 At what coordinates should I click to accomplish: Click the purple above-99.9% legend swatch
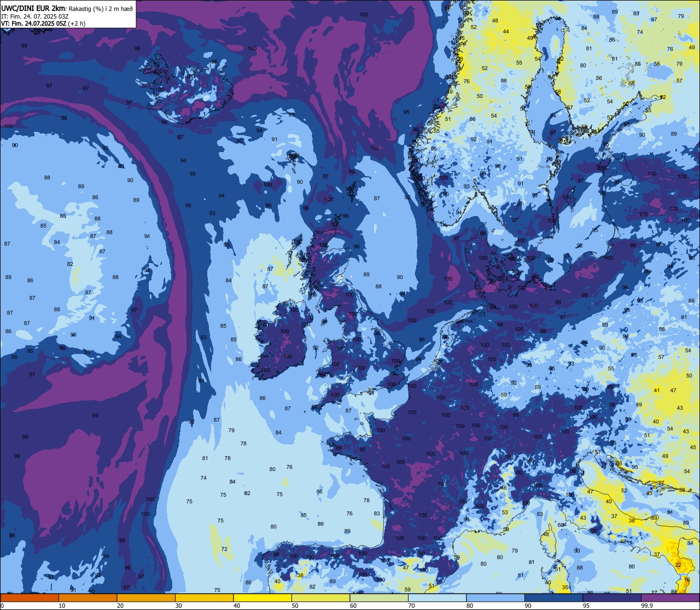[x=670, y=597]
